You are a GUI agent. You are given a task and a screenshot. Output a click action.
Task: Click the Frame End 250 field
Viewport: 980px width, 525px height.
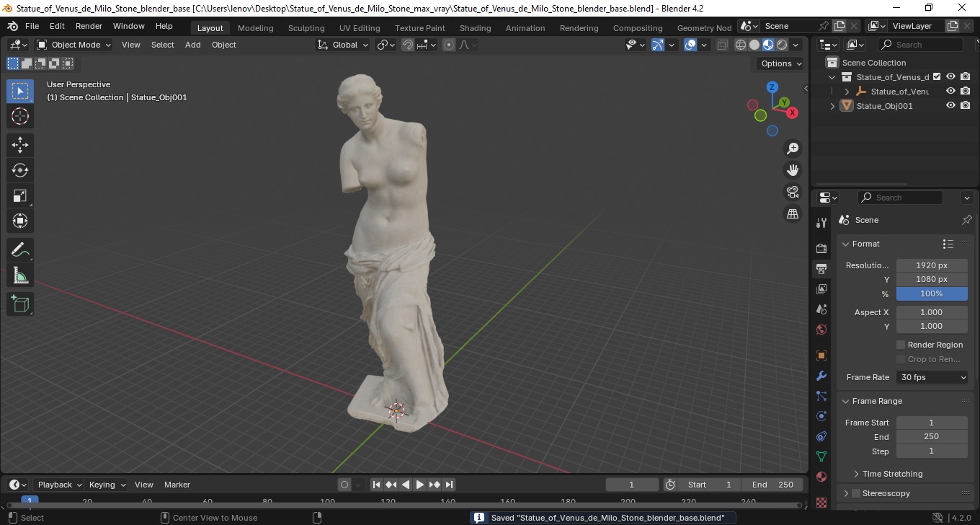point(932,436)
